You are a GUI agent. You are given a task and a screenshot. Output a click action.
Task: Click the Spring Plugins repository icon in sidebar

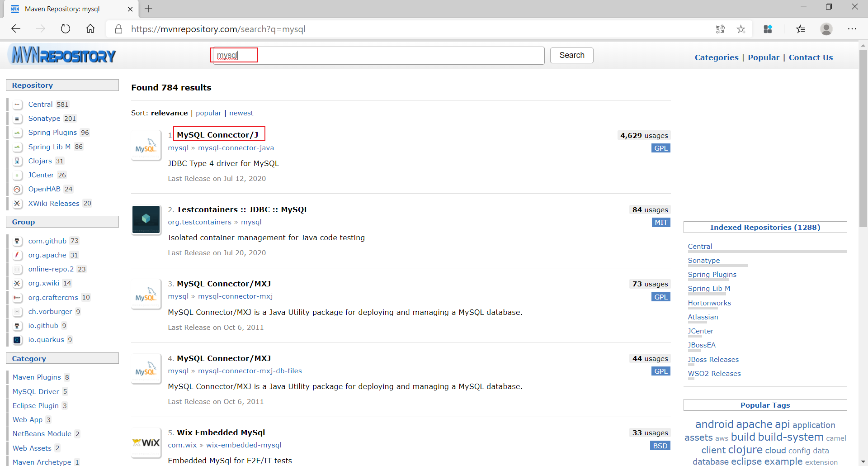17,133
